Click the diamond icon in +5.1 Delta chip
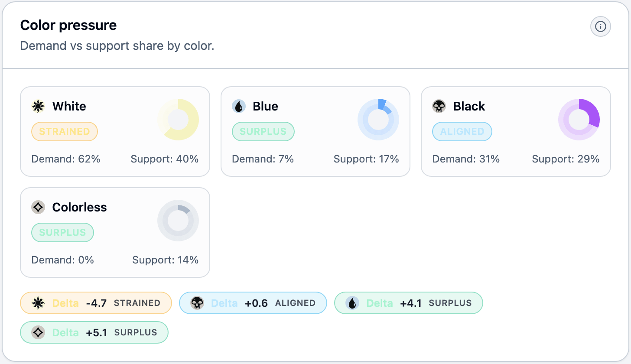The height and width of the screenshot is (364, 631). point(38,332)
